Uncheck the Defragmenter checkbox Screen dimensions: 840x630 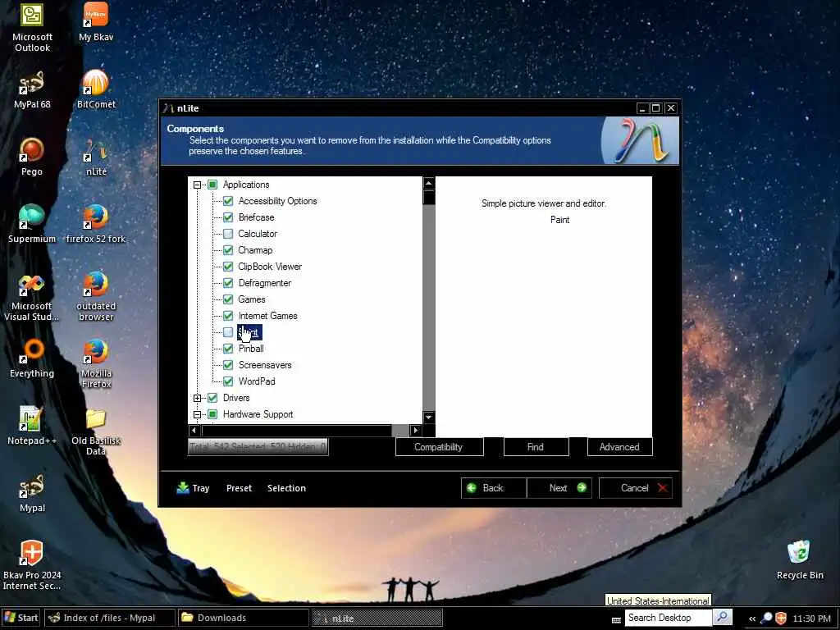(x=228, y=283)
